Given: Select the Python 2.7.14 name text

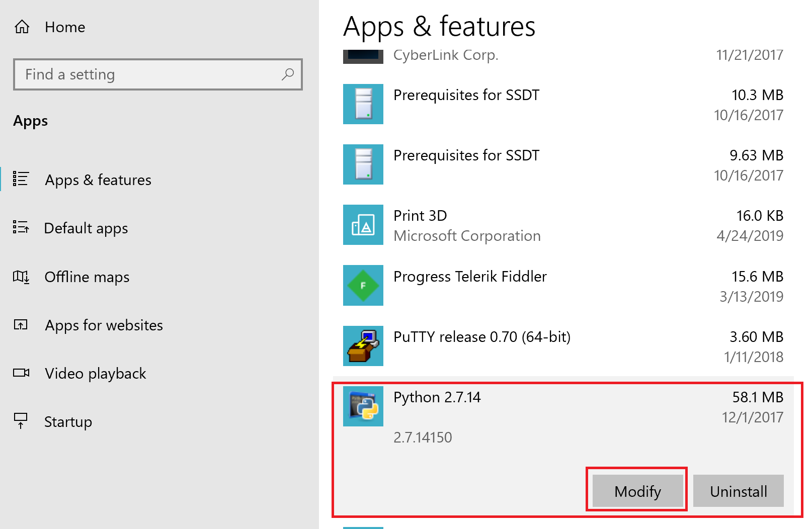Looking at the screenshot, I should point(437,397).
